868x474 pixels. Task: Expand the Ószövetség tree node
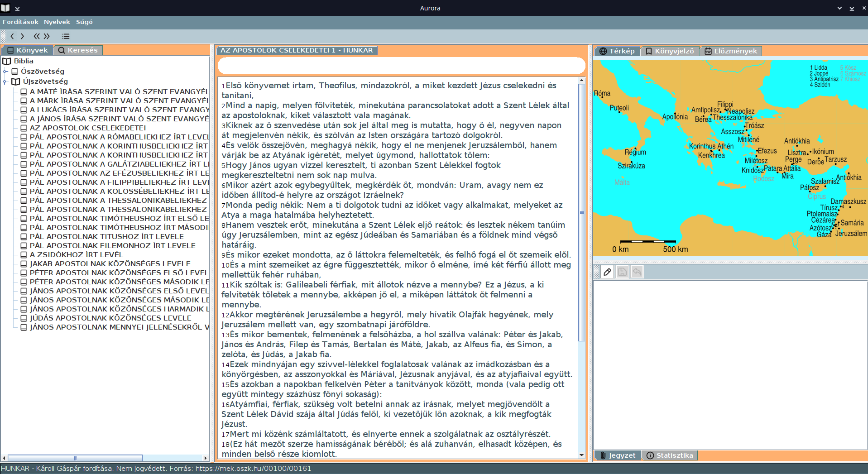[5, 72]
